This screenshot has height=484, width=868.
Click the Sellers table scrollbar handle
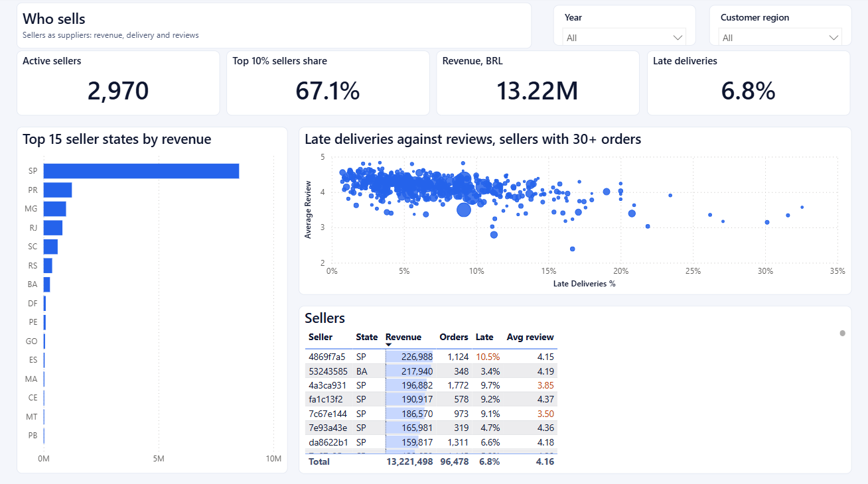(842, 333)
